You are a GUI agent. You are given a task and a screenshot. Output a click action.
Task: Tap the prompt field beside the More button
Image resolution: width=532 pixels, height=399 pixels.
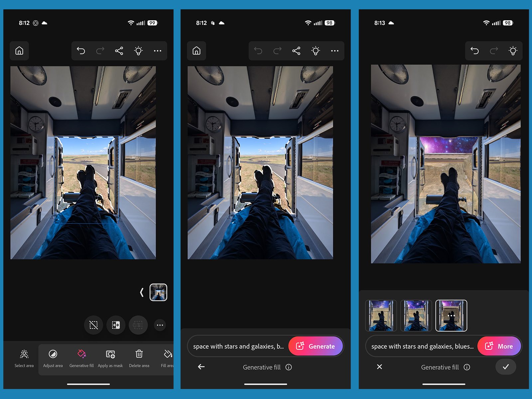click(422, 346)
